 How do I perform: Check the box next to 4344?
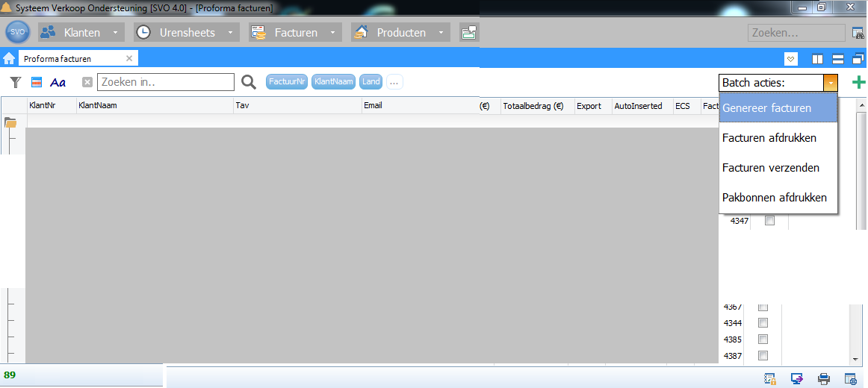point(763,323)
